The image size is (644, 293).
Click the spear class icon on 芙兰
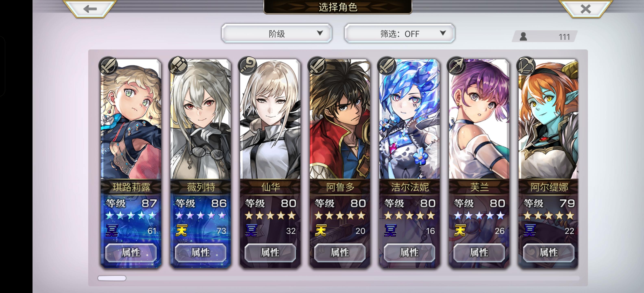pos(457,66)
